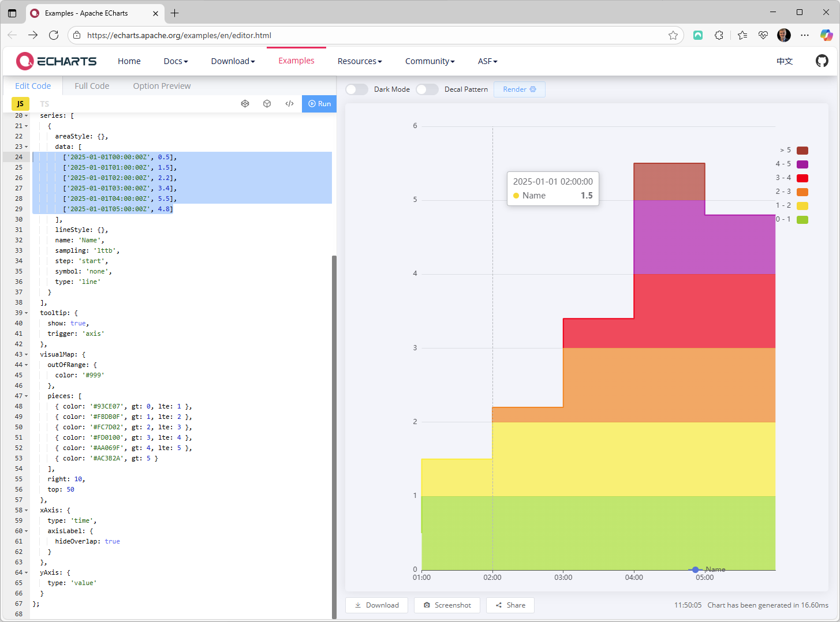
Task: Open in CodePen icon
Action: pyautogui.click(x=245, y=104)
